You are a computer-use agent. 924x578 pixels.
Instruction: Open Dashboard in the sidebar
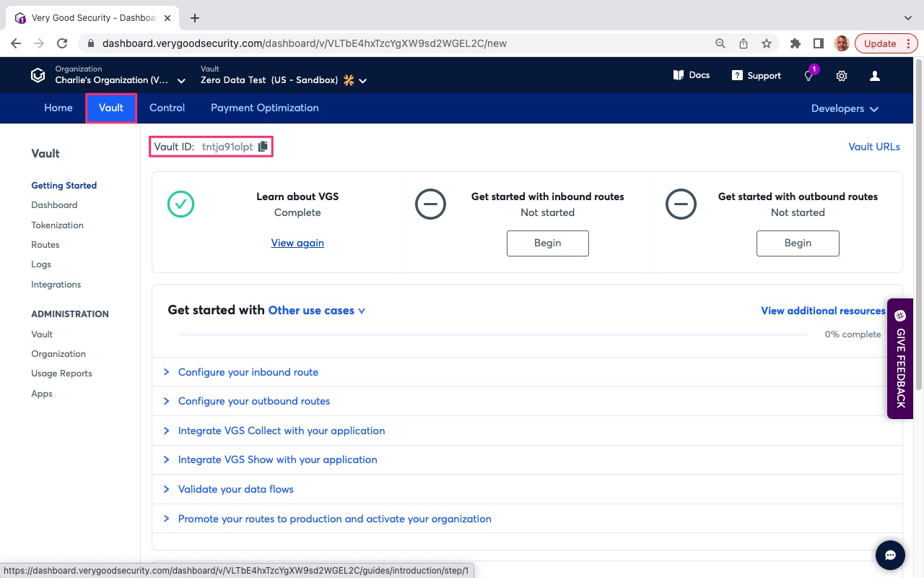[x=54, y=205]
